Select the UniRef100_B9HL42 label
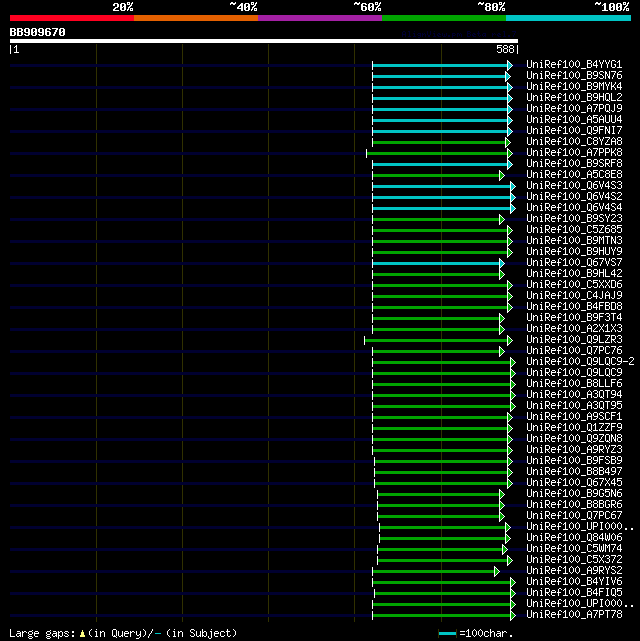The height and width of the screenshot is (641, 640). [x=574, y=273]
